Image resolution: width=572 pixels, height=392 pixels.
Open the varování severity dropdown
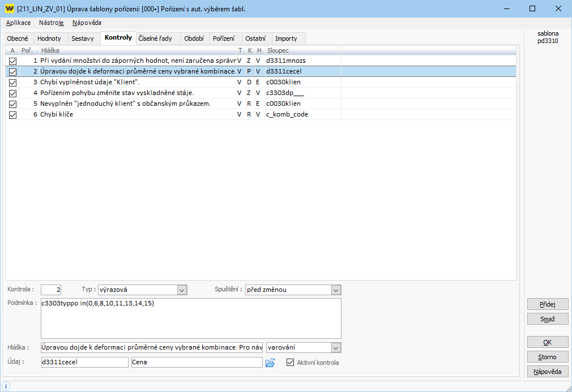(336, 347)
